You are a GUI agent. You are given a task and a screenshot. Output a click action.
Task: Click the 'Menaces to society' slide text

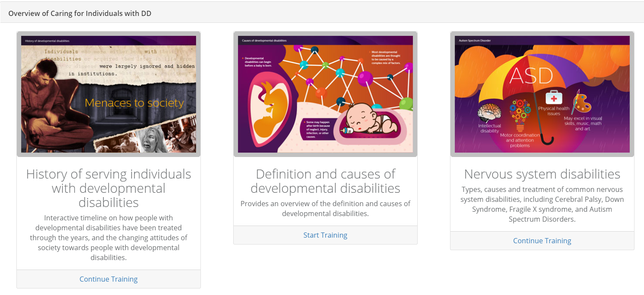pos(134,103)
